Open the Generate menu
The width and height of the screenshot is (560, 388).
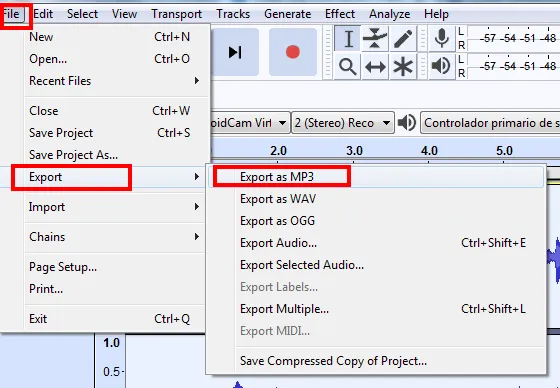[x=288, y=14]
